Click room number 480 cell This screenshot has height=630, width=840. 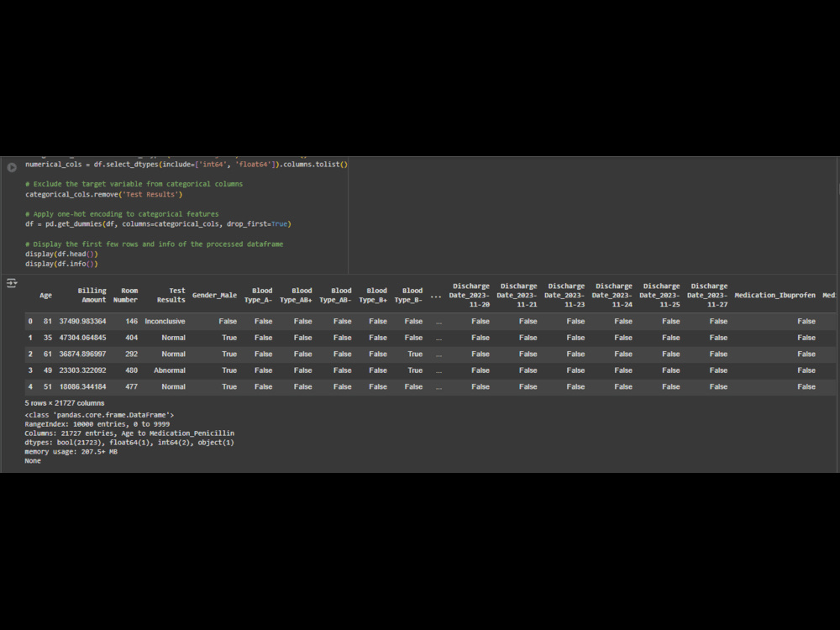[132, 370]
